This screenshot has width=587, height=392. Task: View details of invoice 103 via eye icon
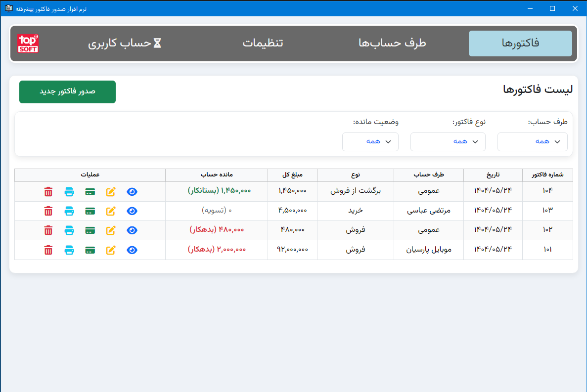(x=132, y=211)
